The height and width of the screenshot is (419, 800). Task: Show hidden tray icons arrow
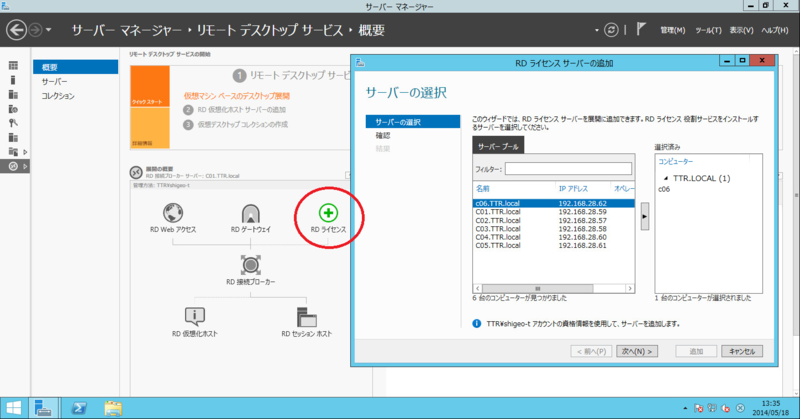coord(685,408)
